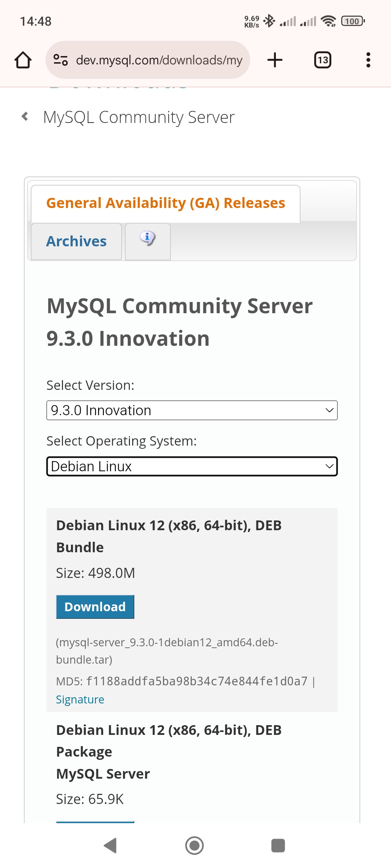The height and width of the screenshot is (868, 391).
Task: Tap the battery 100 indicator
Action: point(353,21)
